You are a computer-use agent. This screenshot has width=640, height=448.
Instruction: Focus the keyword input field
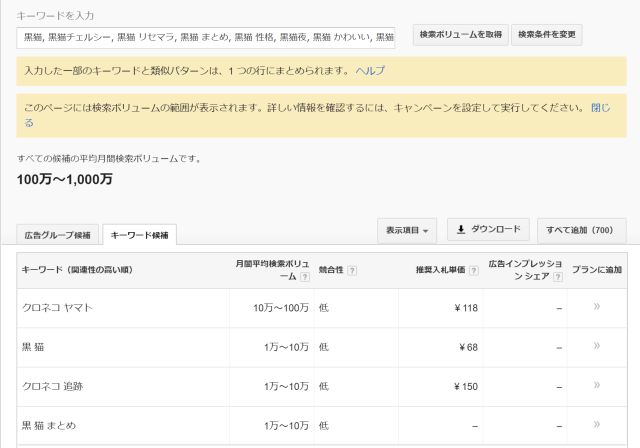pyautogui.click(x=206, y=38)
